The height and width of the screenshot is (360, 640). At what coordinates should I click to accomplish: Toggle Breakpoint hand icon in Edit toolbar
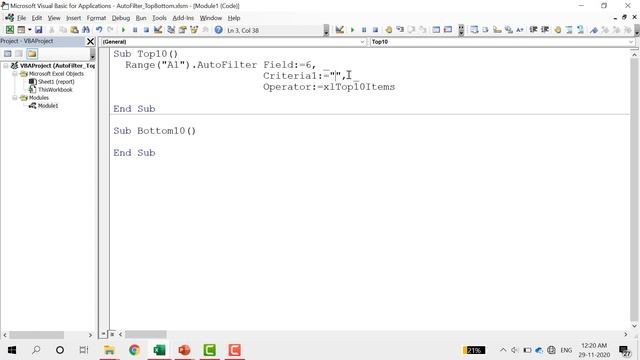coord(558,30)
